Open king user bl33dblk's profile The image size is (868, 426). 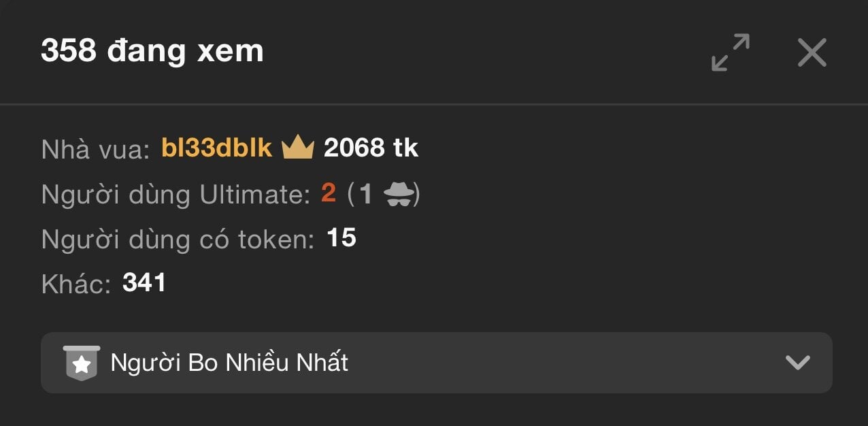point(216,148)
